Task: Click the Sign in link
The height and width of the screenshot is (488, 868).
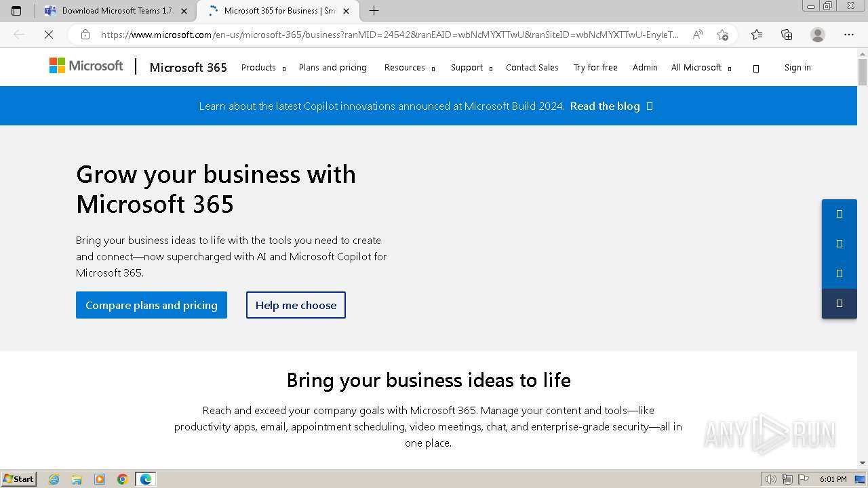Action: [x=797, y=68]
